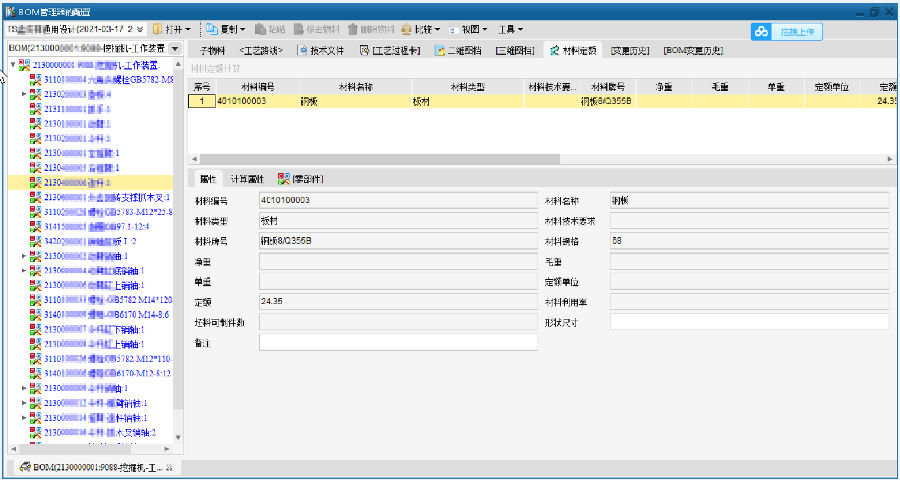Viewport: 900px width, 480px height.
Task: Click the 移去物料 remove material icon
Action: coord(304,30)
